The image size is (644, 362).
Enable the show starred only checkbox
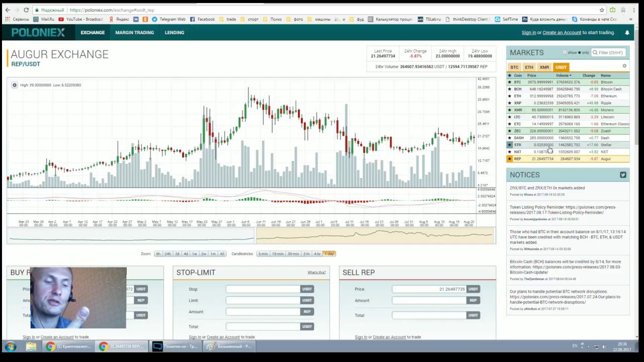[565, 52]
